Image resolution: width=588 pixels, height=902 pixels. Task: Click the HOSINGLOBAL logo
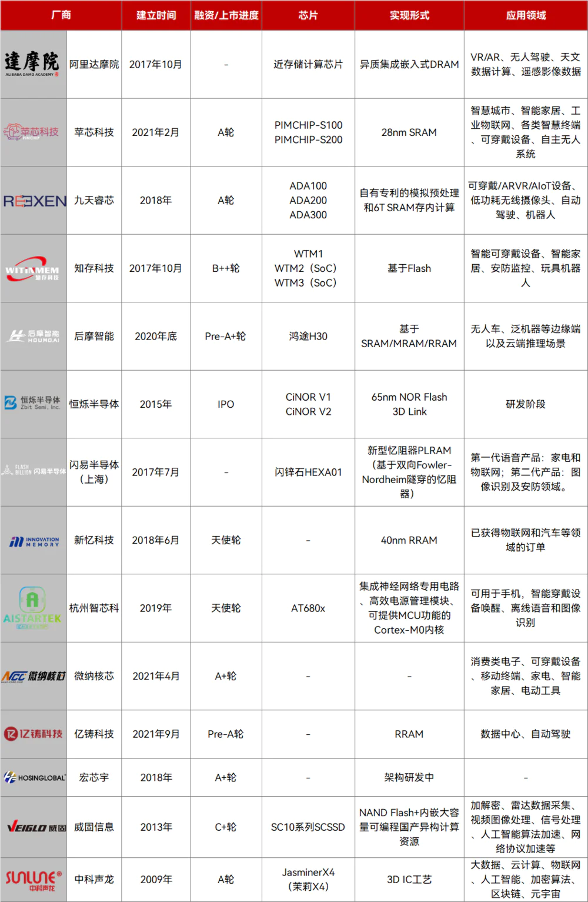click(34, 778)
